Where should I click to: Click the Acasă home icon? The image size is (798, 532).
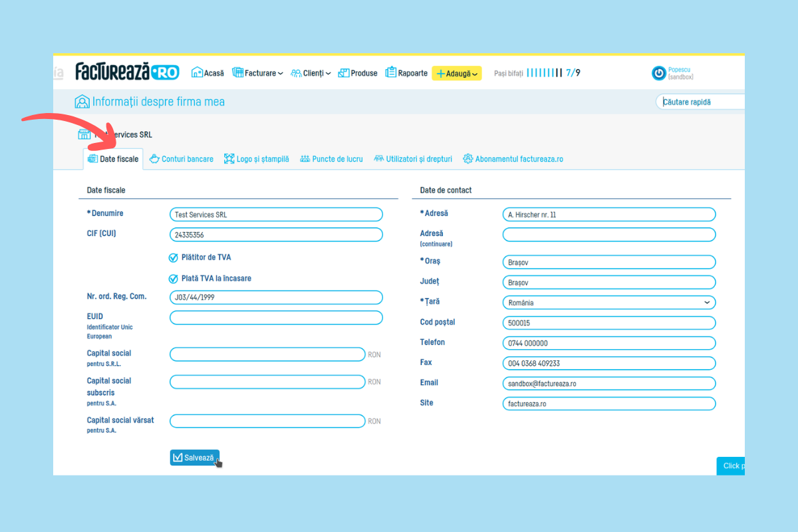197,73
